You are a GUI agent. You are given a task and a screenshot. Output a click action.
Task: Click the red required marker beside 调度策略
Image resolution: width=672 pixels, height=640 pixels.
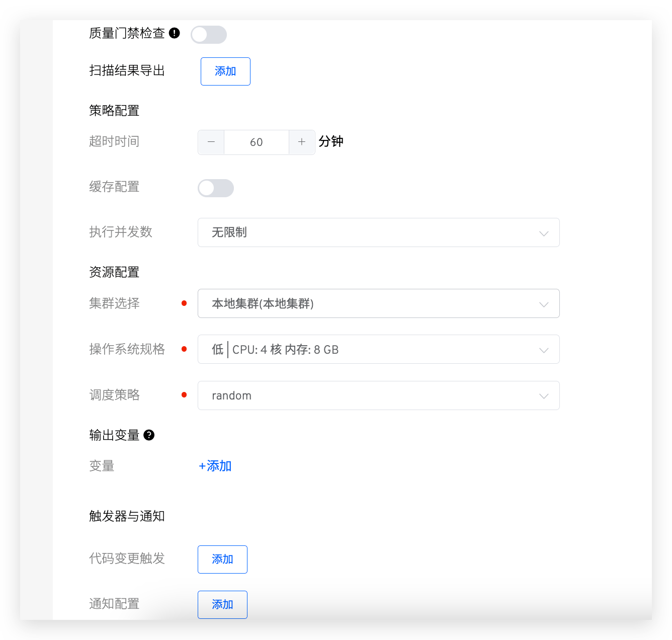click(x=185, y=395)
